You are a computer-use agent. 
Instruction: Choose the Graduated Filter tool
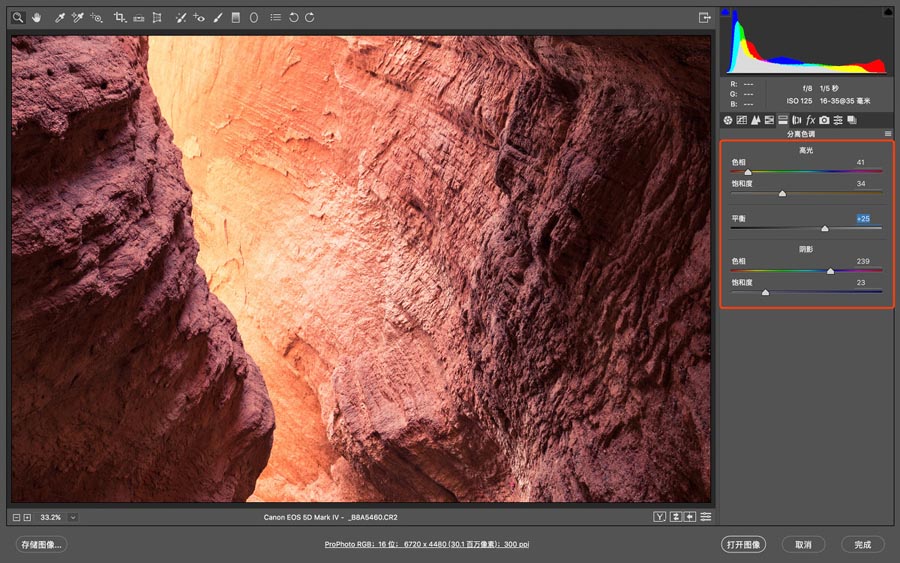236,17
